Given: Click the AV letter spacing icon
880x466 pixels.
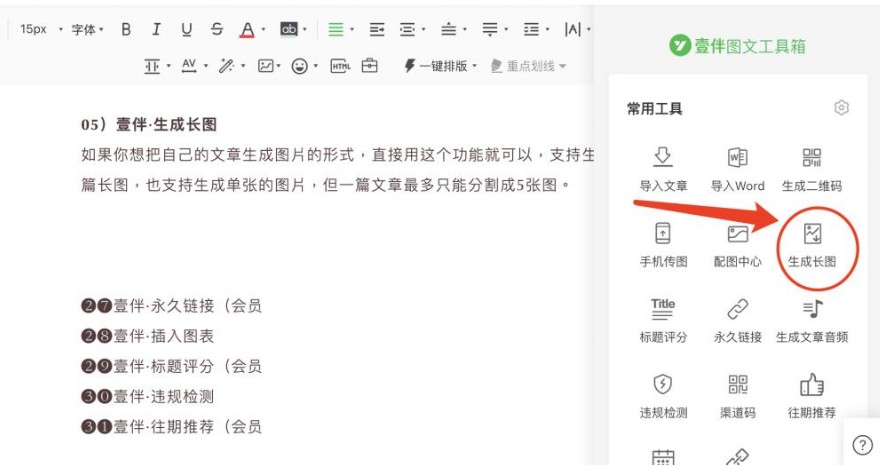Looking at the screenshot, I should (x=189, y=66).
